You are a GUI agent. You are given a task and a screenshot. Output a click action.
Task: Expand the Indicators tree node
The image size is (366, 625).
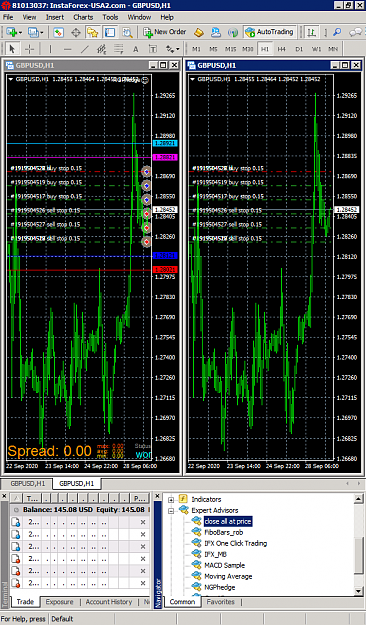pyautogui.click(x=171, y=499)
